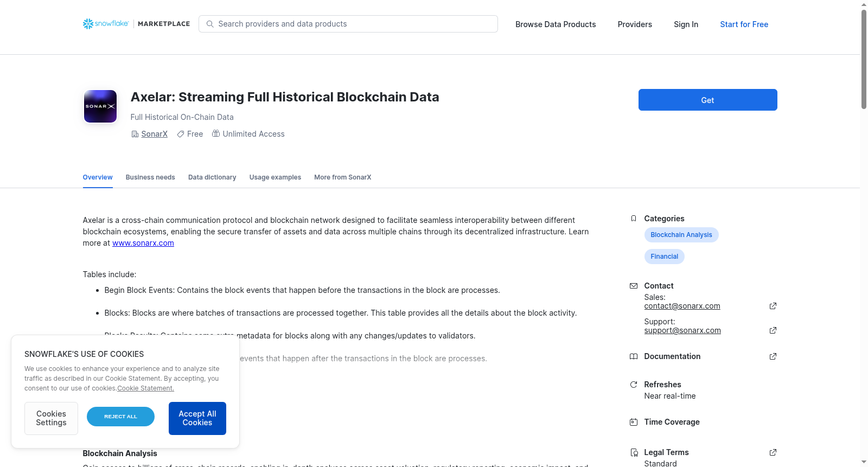This screenshot has height=467, width=868.
Task: Open external link for contact@sonarx.com
Action: 773,306
